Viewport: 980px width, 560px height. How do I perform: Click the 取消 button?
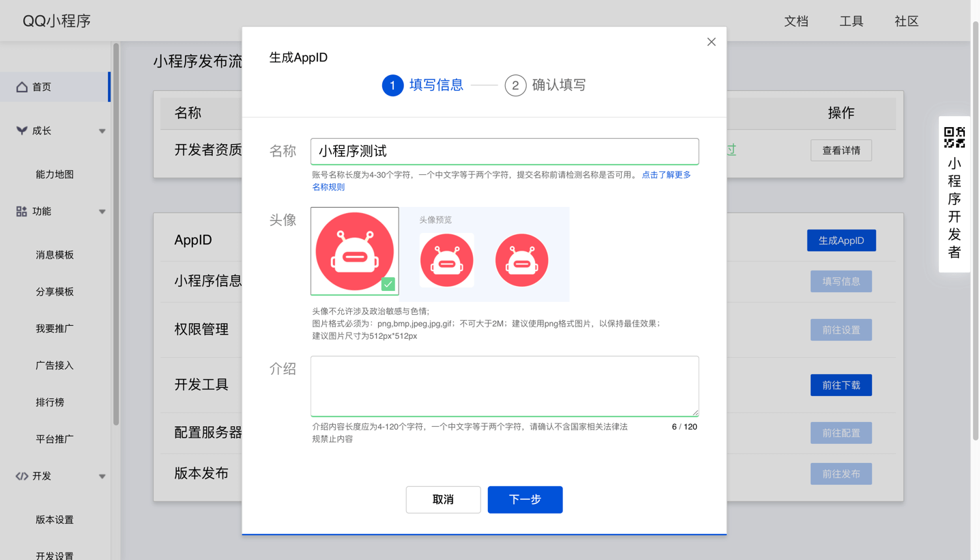443,499
